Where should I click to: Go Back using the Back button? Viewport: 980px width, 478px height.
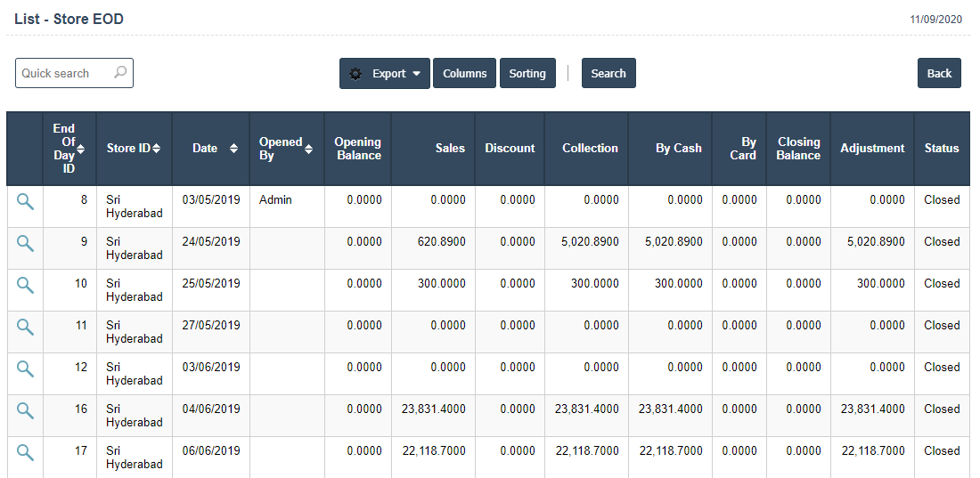[939, 74]
